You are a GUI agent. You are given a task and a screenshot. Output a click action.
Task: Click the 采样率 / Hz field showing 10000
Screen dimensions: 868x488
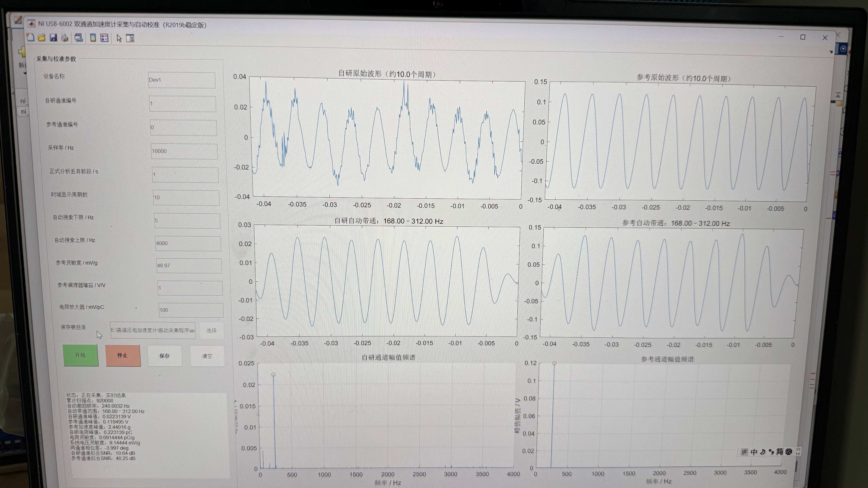184,151
